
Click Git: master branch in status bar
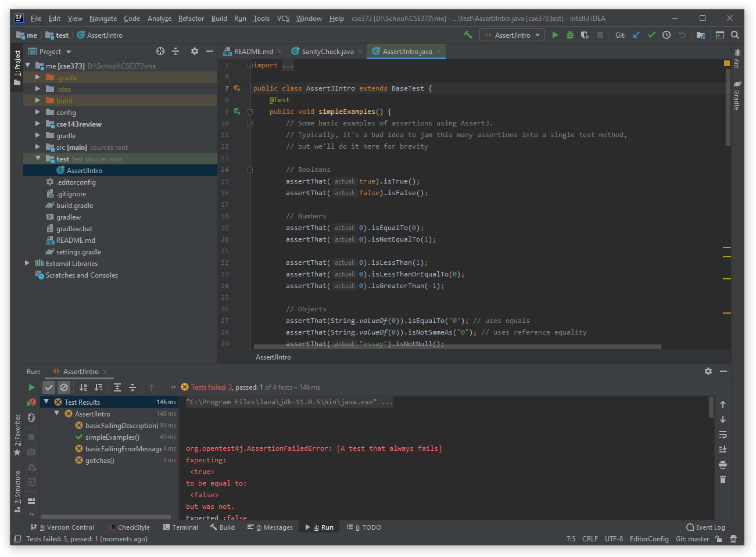click(692, 539)
